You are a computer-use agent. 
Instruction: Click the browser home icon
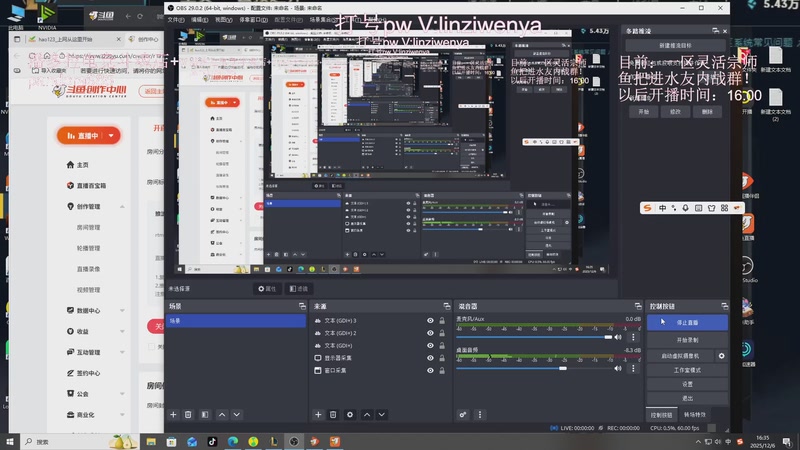(46, 56)
